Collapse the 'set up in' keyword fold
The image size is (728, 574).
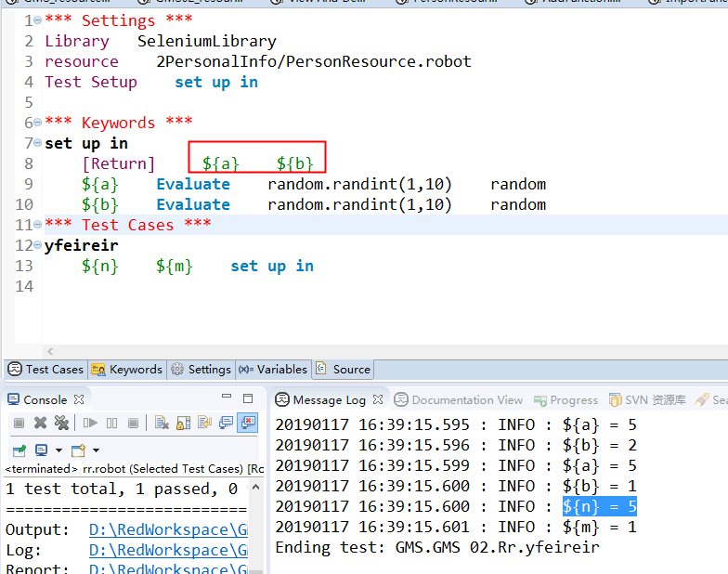tap(37, 143)
